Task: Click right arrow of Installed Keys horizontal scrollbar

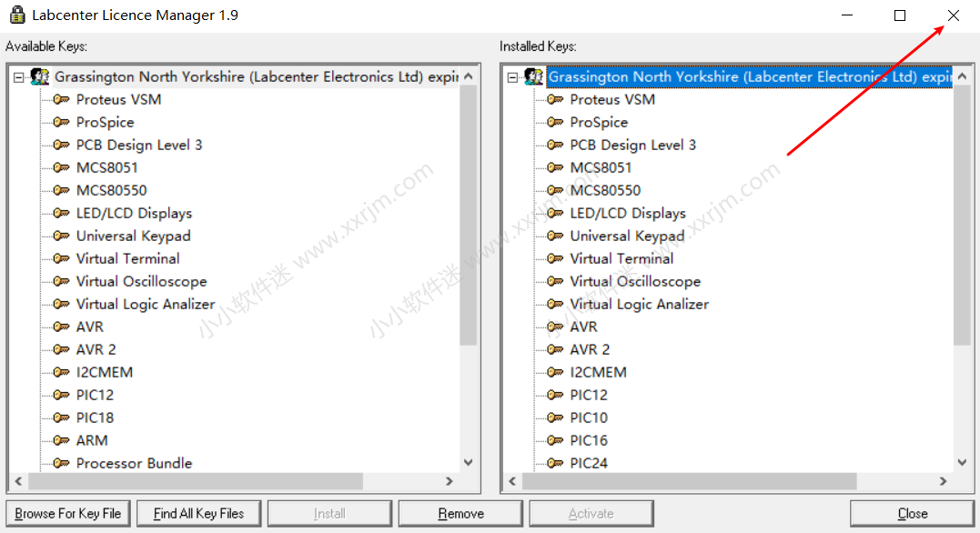Action: (x=943, y=481)
